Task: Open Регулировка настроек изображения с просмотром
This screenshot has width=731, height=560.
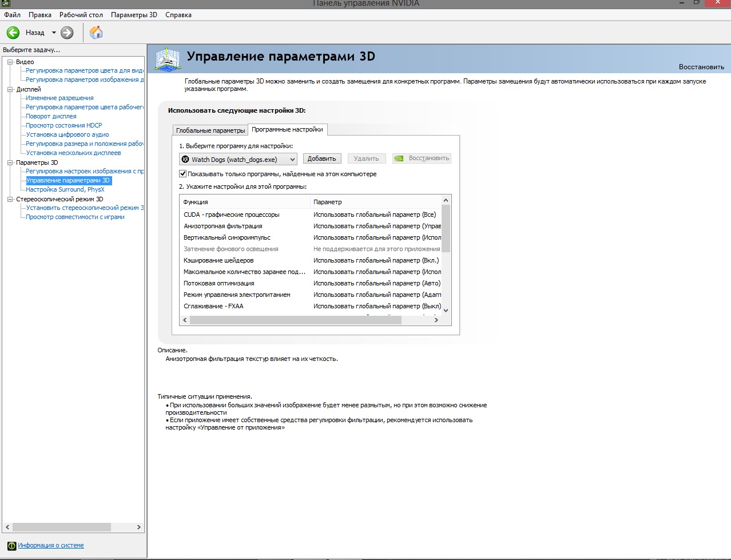Action: [85, 172]
